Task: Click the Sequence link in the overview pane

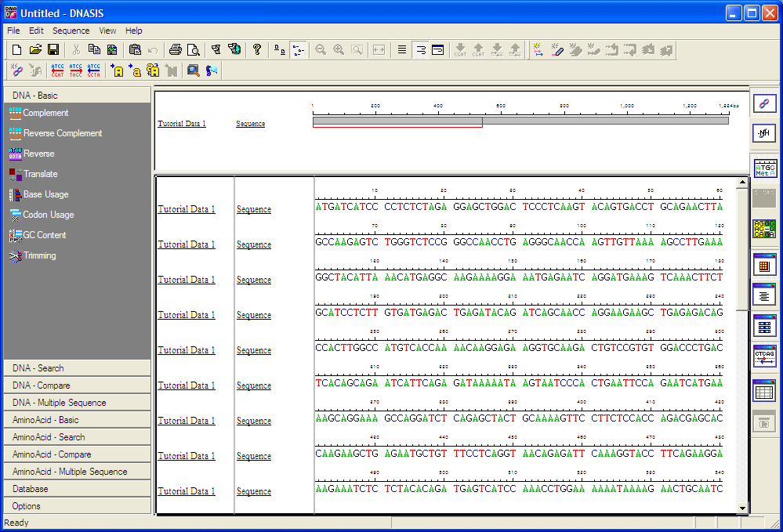Action: pyautogui.click(x=250, y=124)
